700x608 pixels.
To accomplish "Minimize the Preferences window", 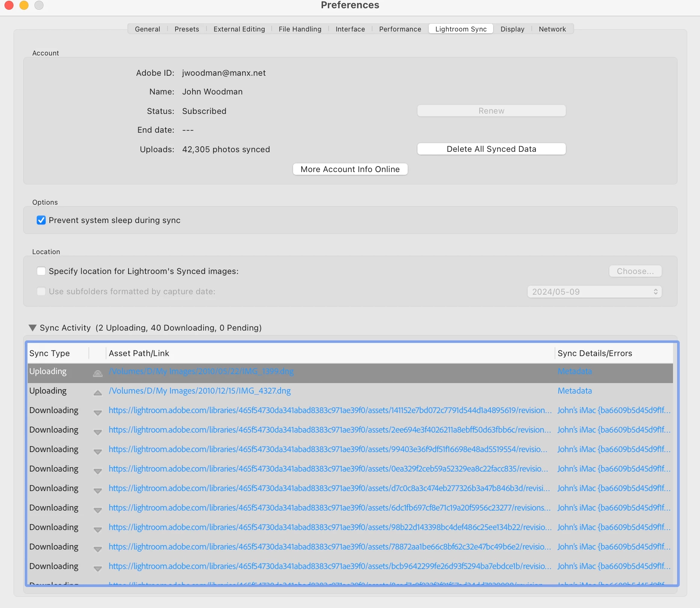I will click(24, 5).
